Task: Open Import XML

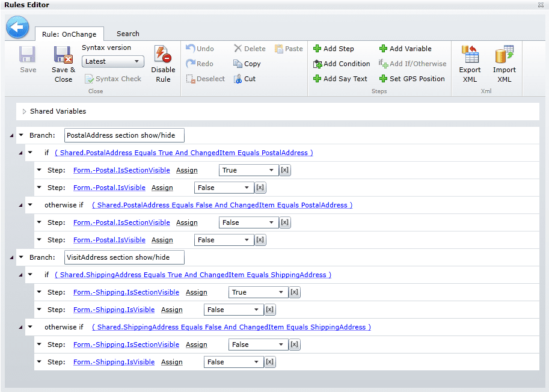Action: [x=505, y=58]
